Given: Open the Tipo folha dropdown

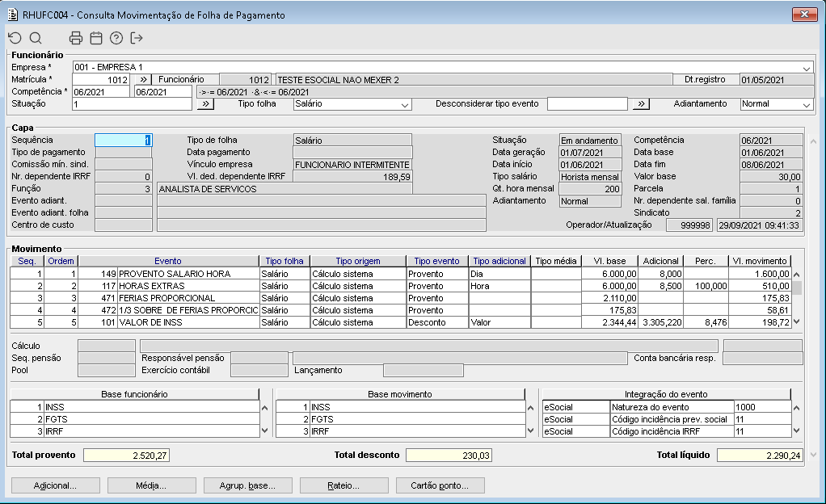Looking at the screenshot, I should 405,104.
